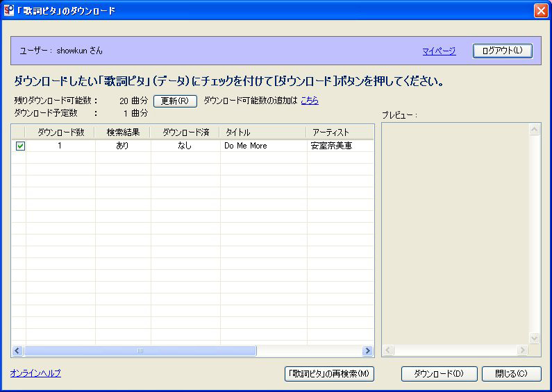552x392 pixels.
Task: Sort by ダウンロード数 column header
Action: 60,132
